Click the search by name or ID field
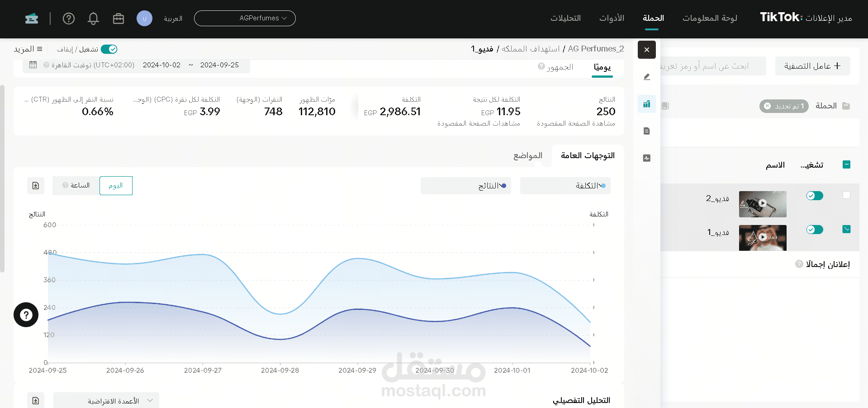The image size is (868, 408). point(713,66)
